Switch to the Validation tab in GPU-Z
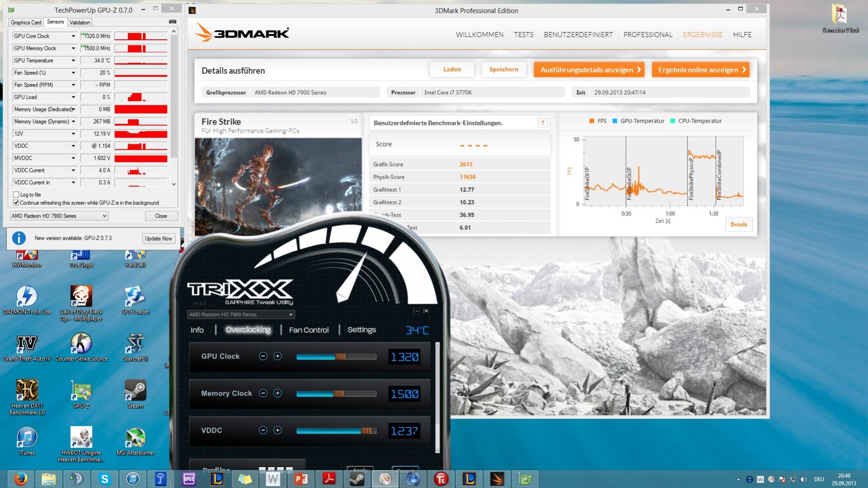 pyautogui.click(x=80, y=22)
